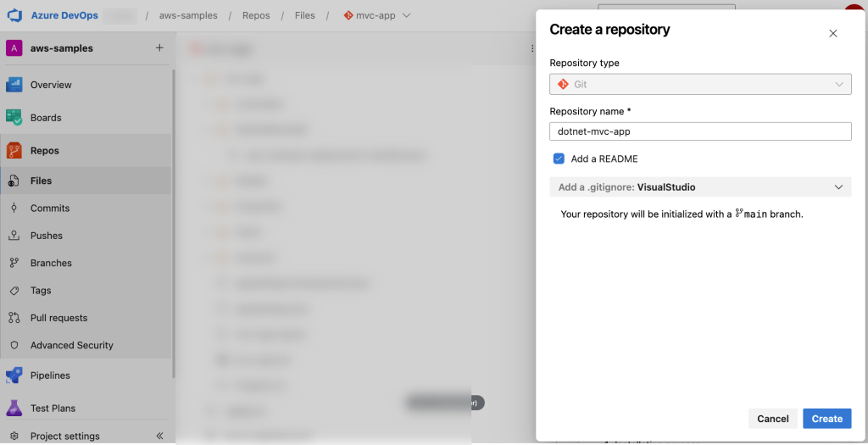This screenshot has width=868, height=445.
Task: Click the Commits icon in sidebar
Action: (14, 209)
